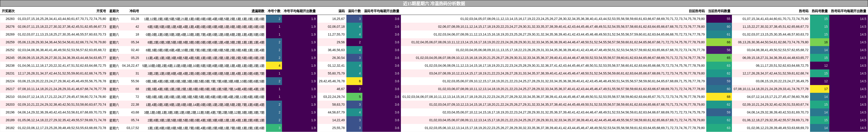Select warm code cell 29,42,45,46,76,78

point(332,81)
